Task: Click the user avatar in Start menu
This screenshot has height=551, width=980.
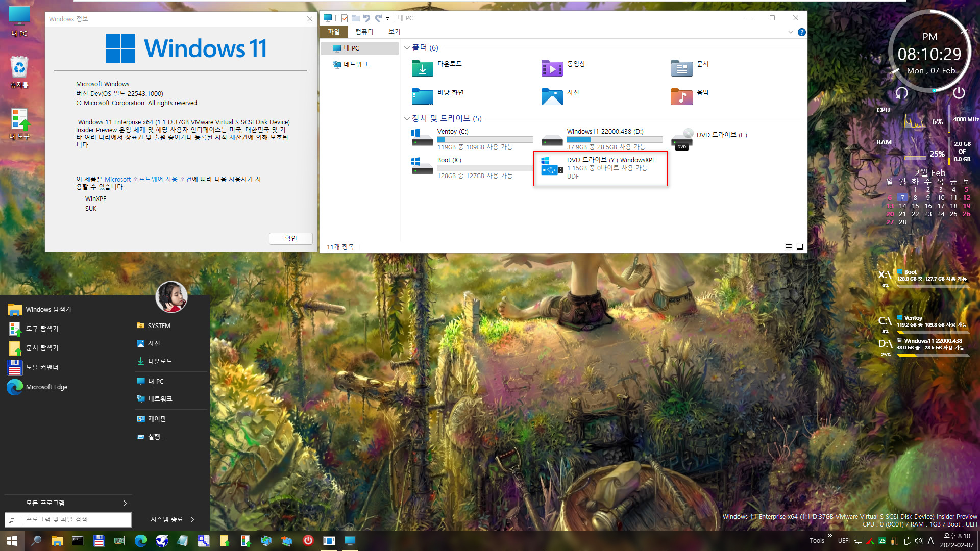Action: (171, 297)
